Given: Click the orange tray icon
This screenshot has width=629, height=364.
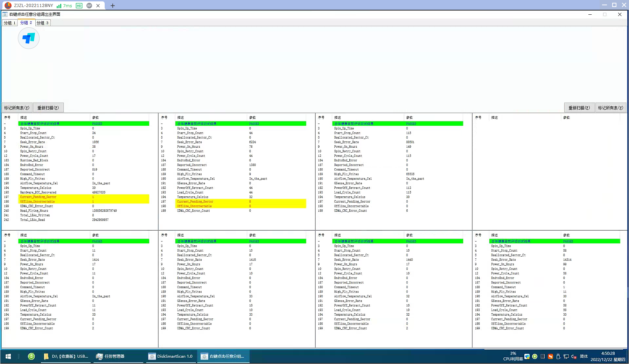Looking at the screenshot, I should click(550, 357).
